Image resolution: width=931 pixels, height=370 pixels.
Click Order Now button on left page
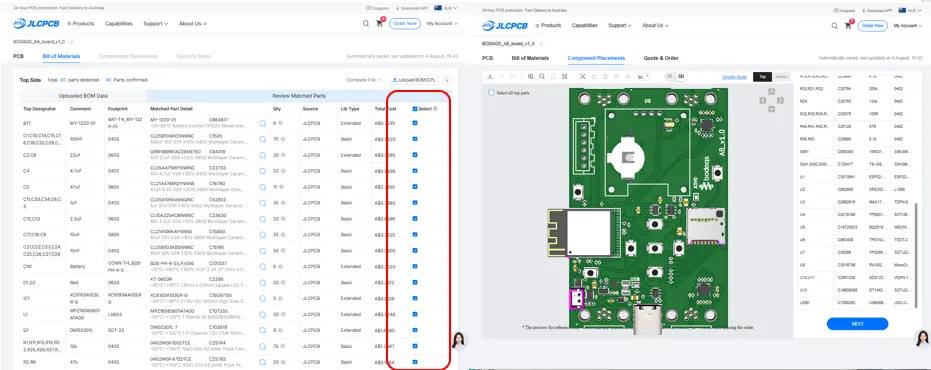[x=405, y=24]
